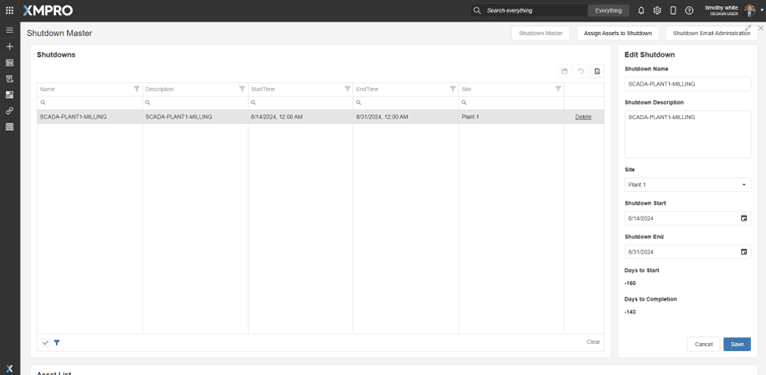Select the Plant 1 cell in grid

click(511, 117)
